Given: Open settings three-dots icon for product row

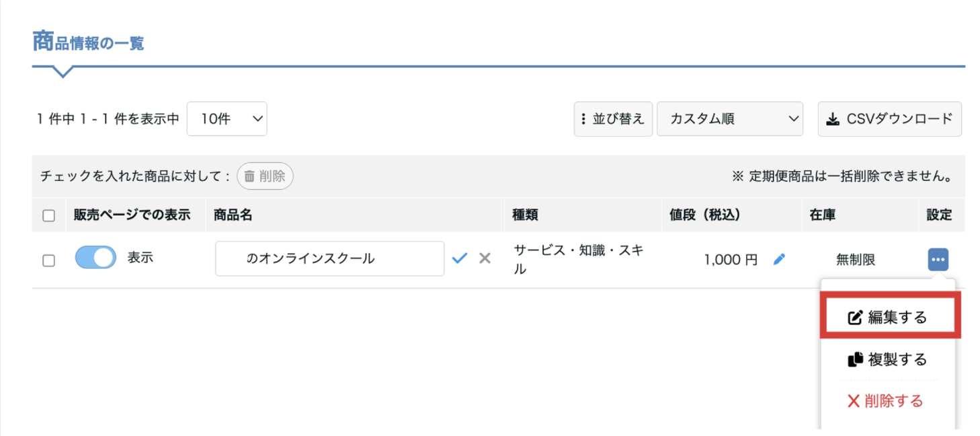Looking at the screenshot, I should 938,259.
